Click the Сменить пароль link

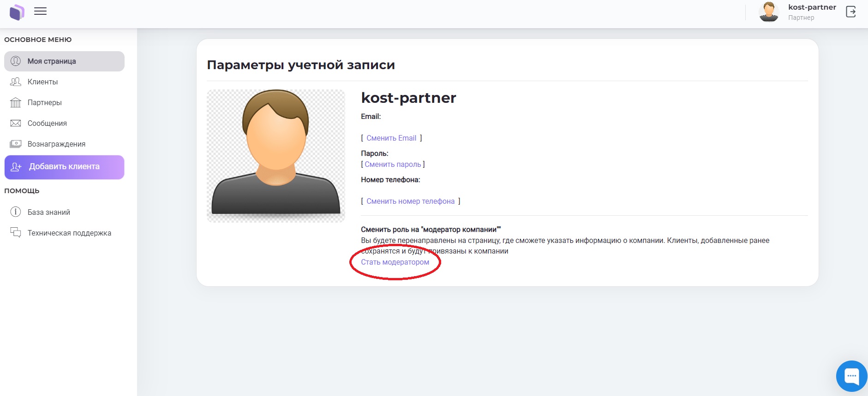(x=393, y=165)
